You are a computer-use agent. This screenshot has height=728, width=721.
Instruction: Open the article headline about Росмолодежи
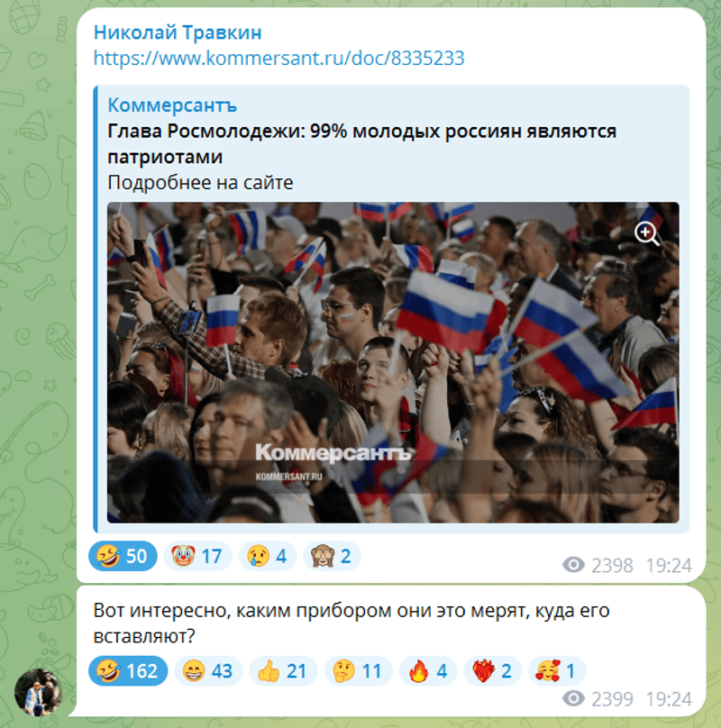(362, 144)
